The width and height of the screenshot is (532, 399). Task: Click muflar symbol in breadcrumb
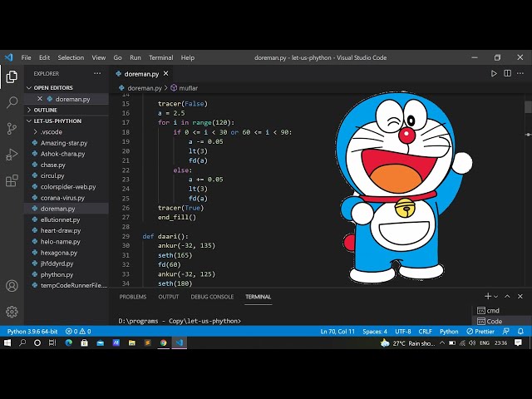pyautogui.click(x=185, y=88)
